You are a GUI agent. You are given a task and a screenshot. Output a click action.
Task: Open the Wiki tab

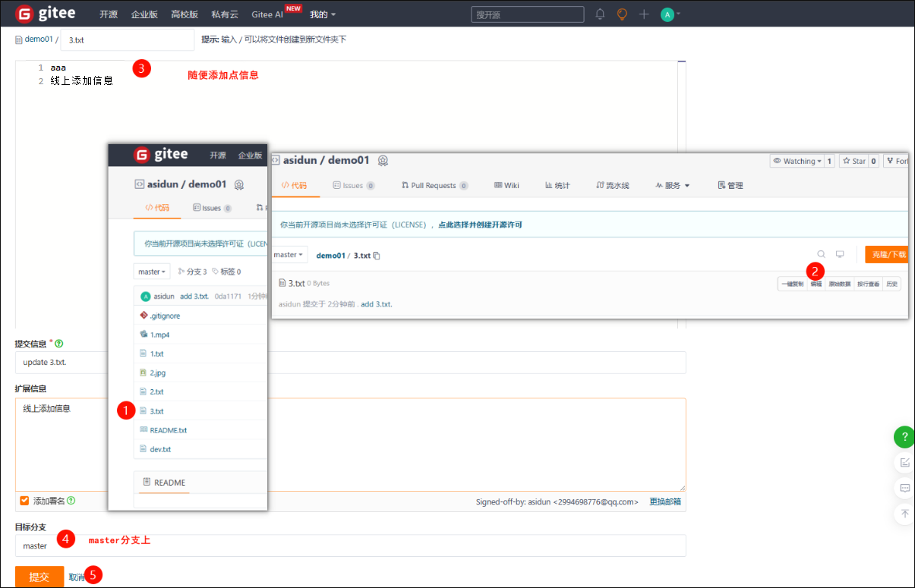click(506, 185)
